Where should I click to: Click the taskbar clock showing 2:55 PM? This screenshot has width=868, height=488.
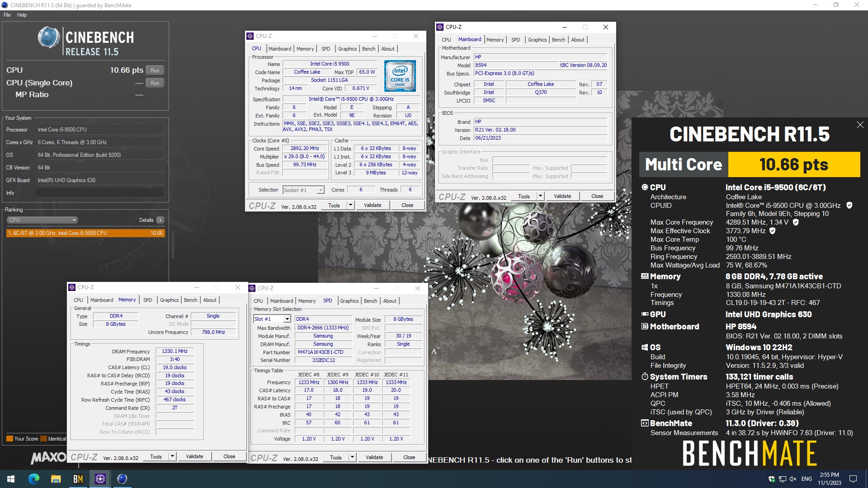829,479
